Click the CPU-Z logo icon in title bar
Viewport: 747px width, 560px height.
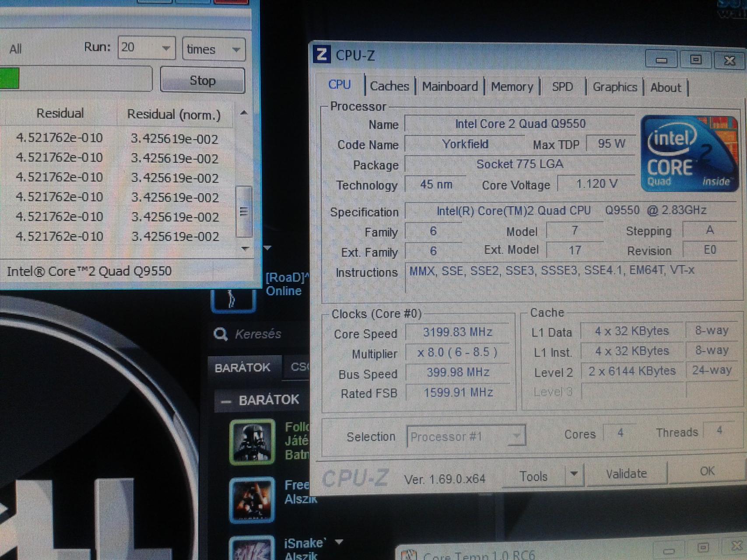[x=322, y=55]
